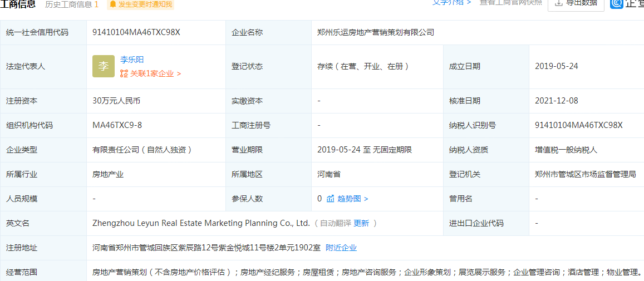Select industry value 房地产业
The height and width of the screenshot is (281, 644).
coord(108,175)
